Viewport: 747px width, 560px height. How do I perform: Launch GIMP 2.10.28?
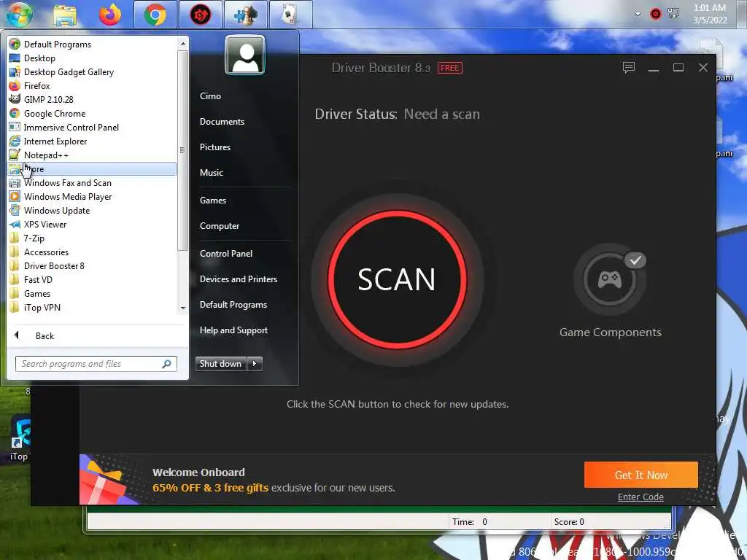point(92,99)
